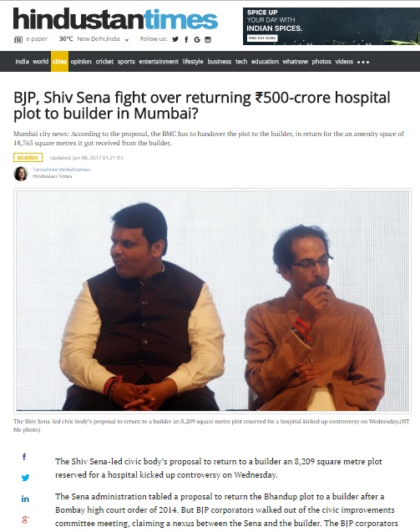
Task: Share article on Twitter sidebar icon
Action: coord(25,478)
